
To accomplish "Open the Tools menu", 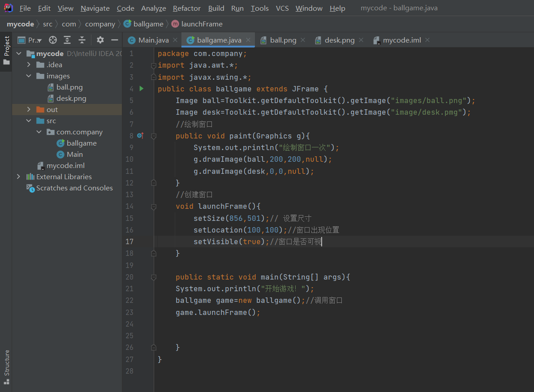I will 259,8.
